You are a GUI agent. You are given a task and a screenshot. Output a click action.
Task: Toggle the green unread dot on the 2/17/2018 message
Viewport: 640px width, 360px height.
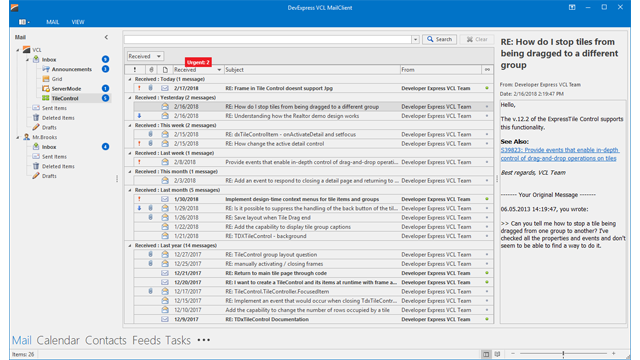[x=487, y=88]
